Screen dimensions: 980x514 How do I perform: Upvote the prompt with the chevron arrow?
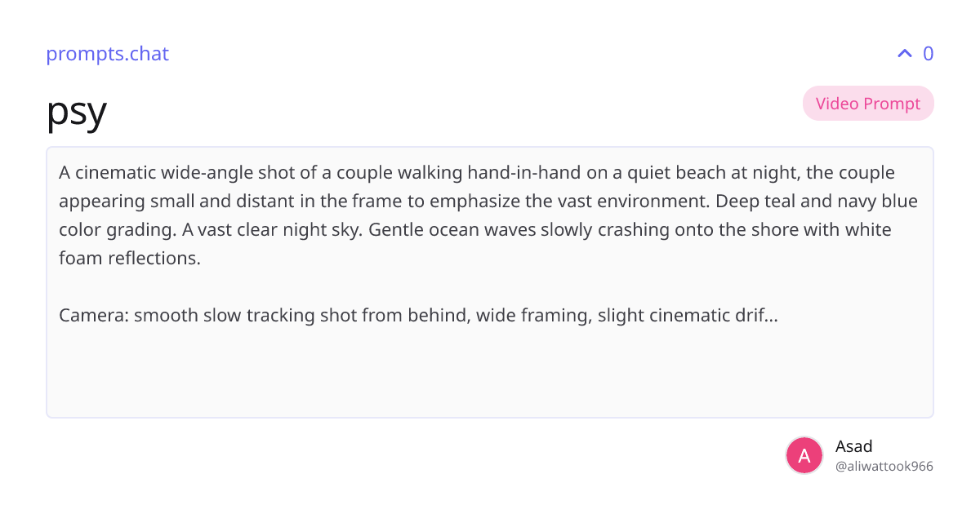pyautogui.click(x=904, y=54)
